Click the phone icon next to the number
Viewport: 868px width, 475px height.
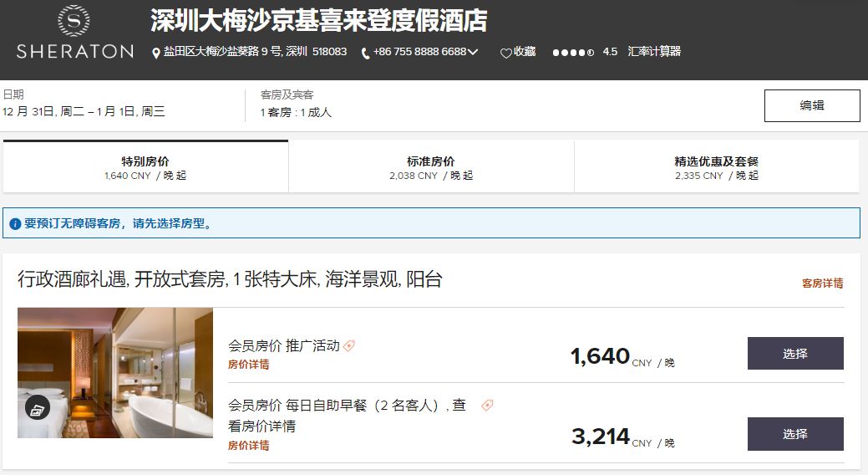pyautogui.click(x=365, y=54)
